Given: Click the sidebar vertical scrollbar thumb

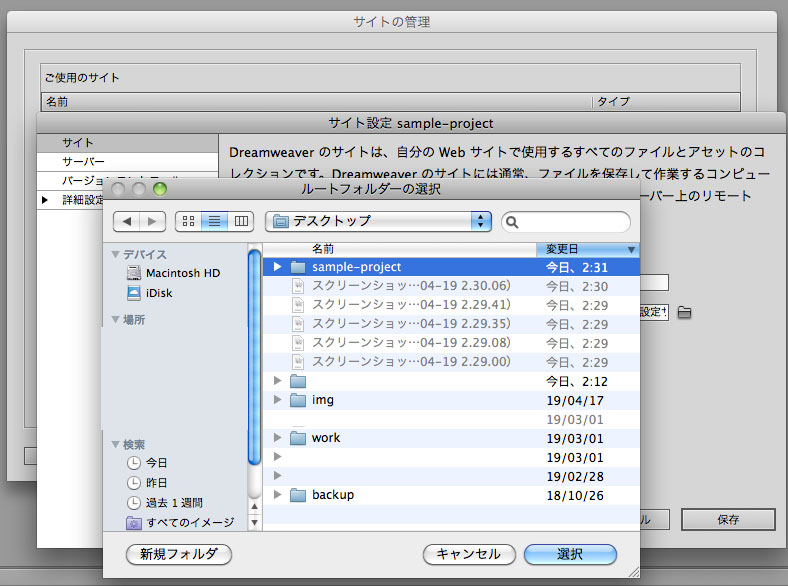Looking at the screenshot, I should point(254,357).
